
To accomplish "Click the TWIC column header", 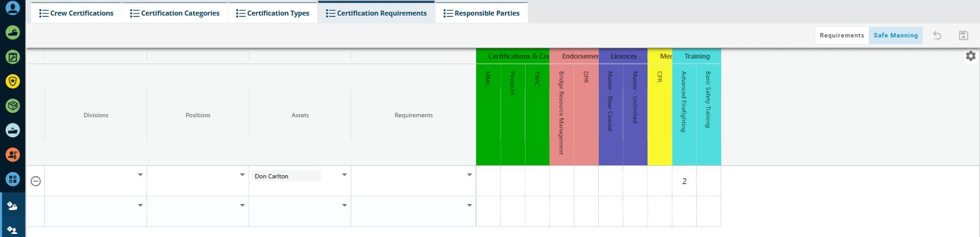I will [x=537, y=114].
